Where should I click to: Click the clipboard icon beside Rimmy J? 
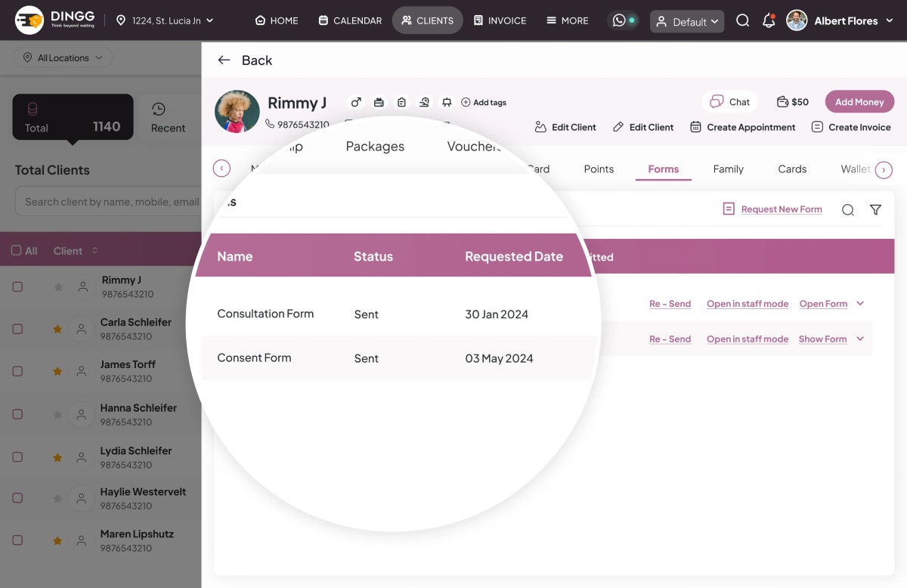401,102
